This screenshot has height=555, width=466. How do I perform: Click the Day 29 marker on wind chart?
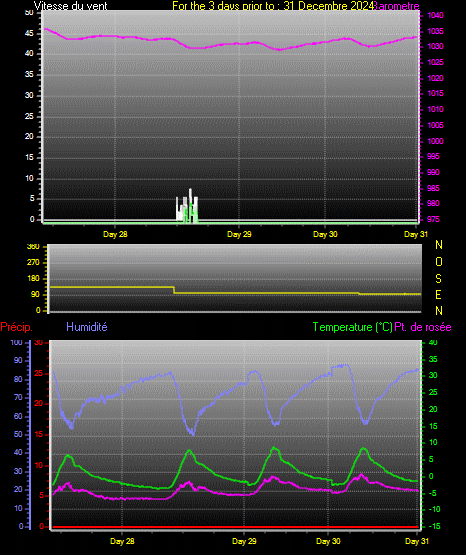click(x=239, y=234)
